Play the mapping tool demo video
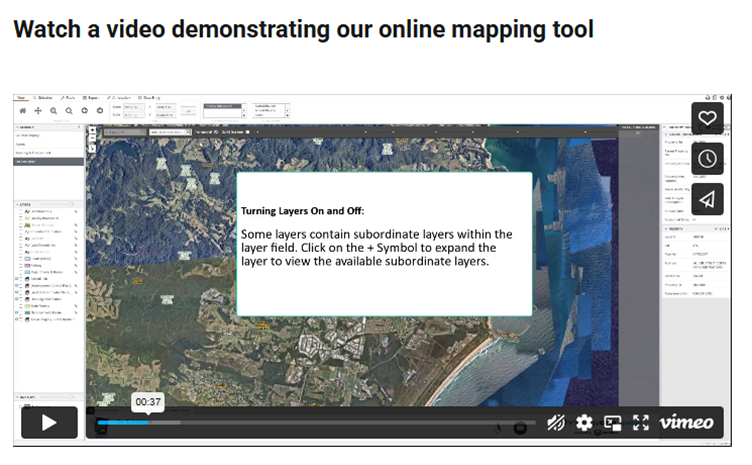The width and height of the screenshot is (752, 465). point(47,423)
